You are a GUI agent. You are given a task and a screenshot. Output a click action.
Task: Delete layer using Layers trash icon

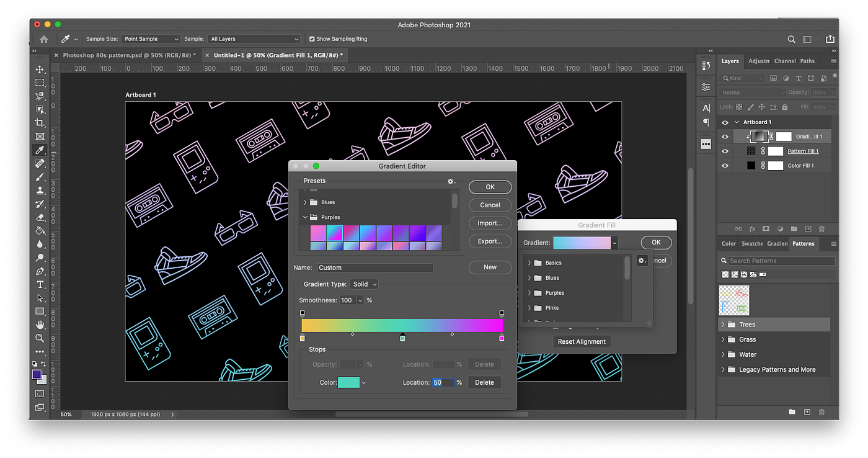coord(822,229)
